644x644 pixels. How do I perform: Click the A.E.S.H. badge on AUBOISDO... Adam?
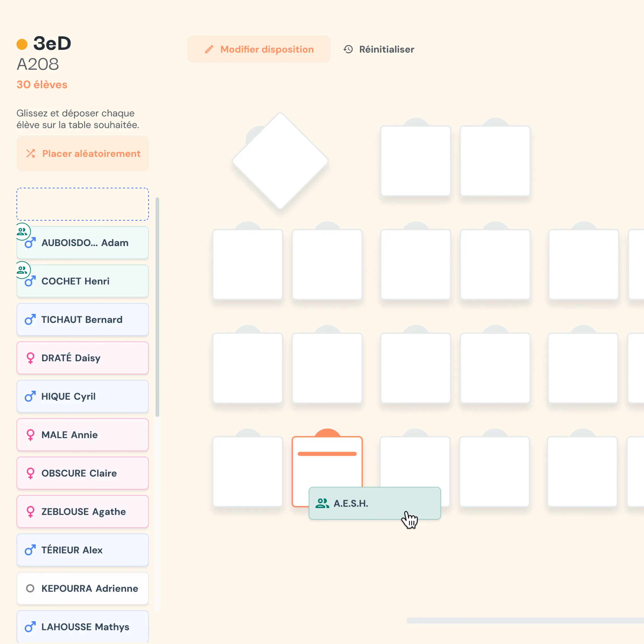point(22,232)
